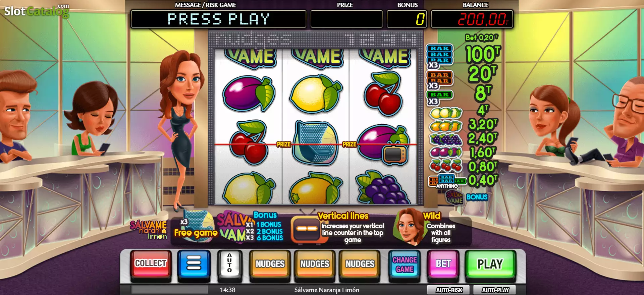Click the BALANCE display field
The width and height of the screenshot is (644, 295).
pos(472,19)
